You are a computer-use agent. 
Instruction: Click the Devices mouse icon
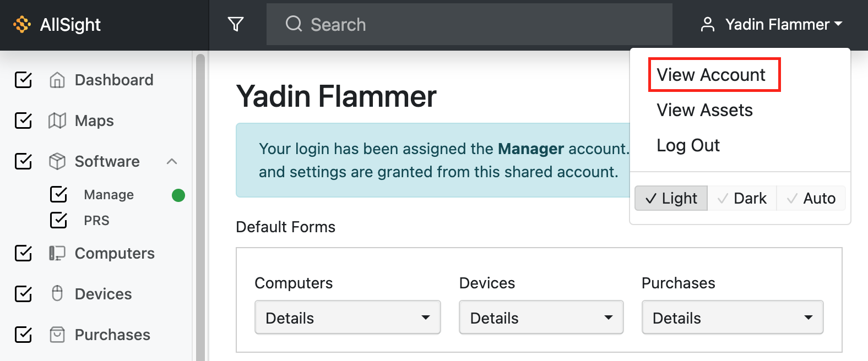(57, 293)
